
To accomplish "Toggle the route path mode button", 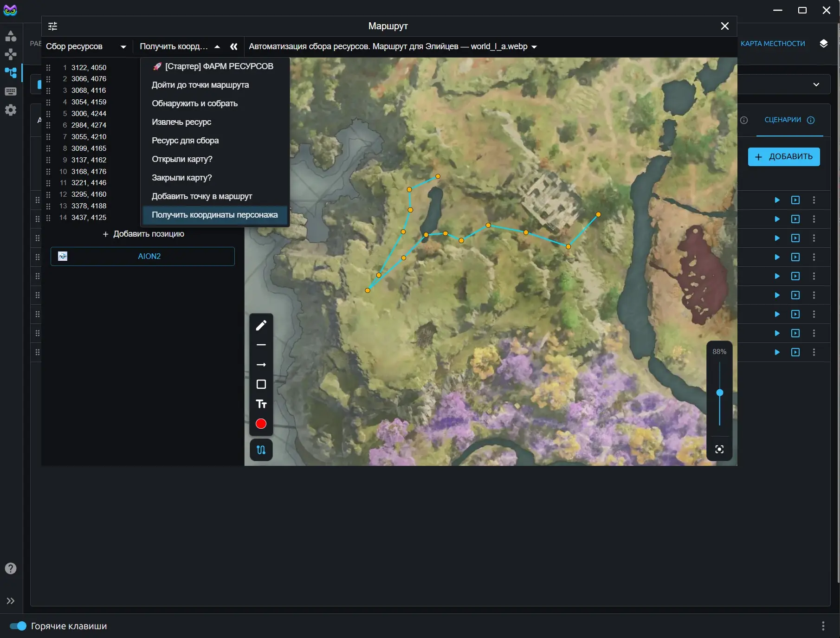I will pos(261,450).
